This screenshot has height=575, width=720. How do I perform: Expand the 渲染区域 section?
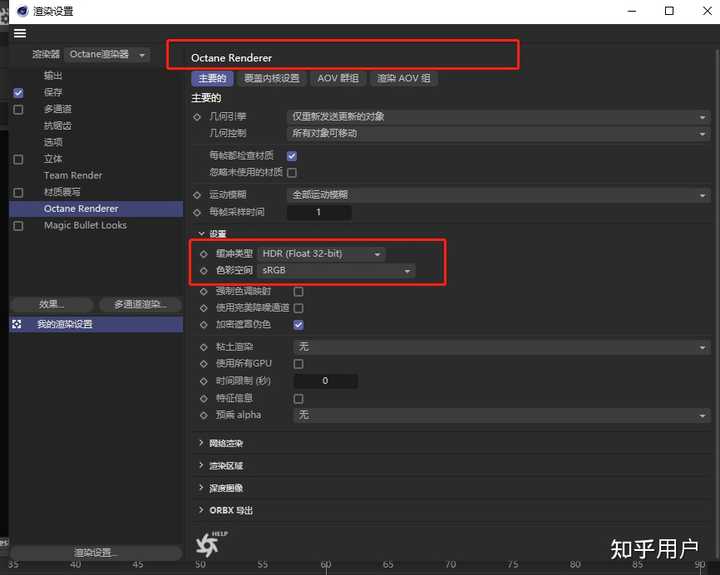coord(201,465)
